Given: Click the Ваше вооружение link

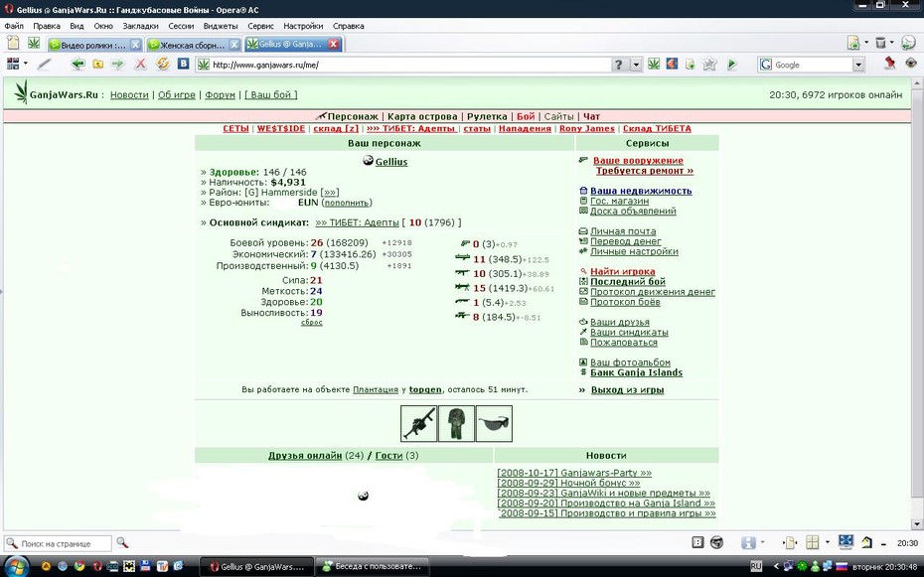Looking at the screenshot, I should tap(638, 160).
